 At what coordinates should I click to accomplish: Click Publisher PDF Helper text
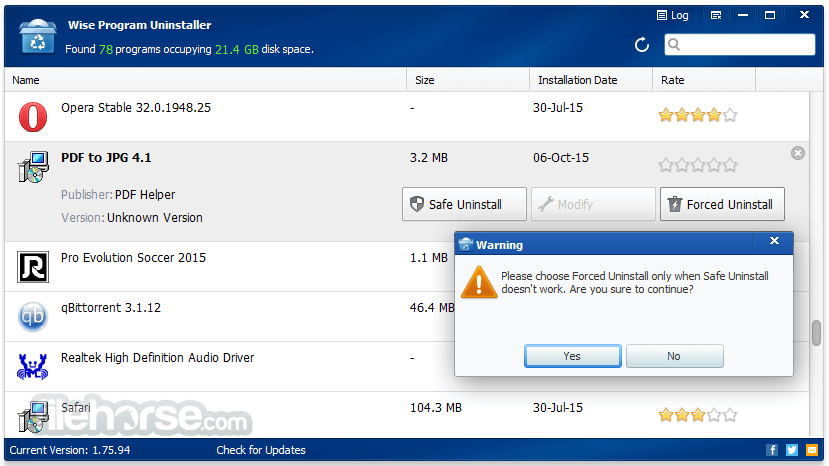tap(118, 195)
